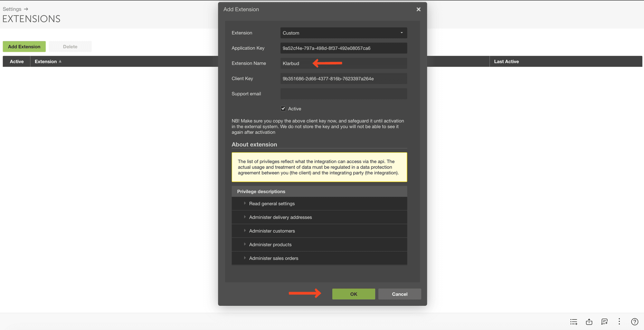Confirm with the green OK button
This screenshot has width=644, height=330.
(x=354, y=294)
